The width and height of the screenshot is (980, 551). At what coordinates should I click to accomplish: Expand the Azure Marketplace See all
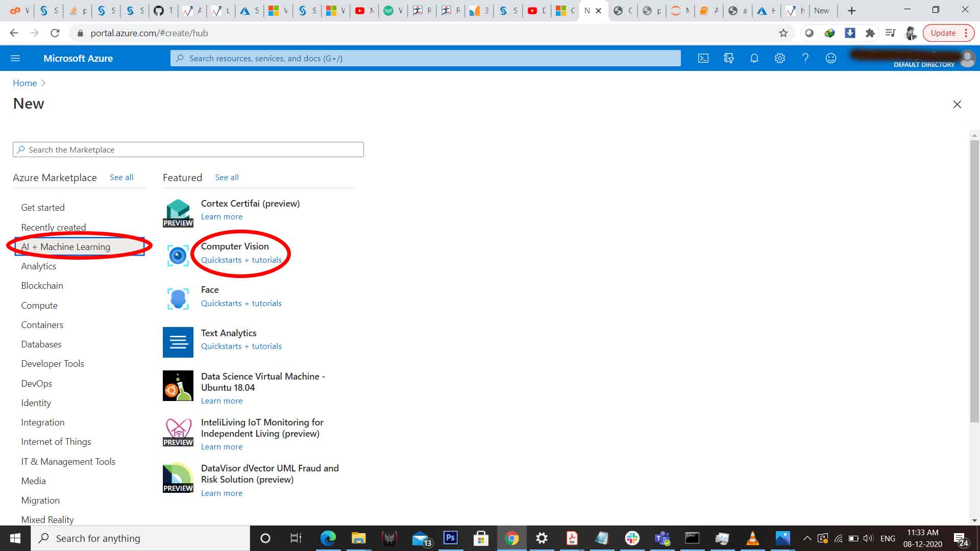(121, 177)
